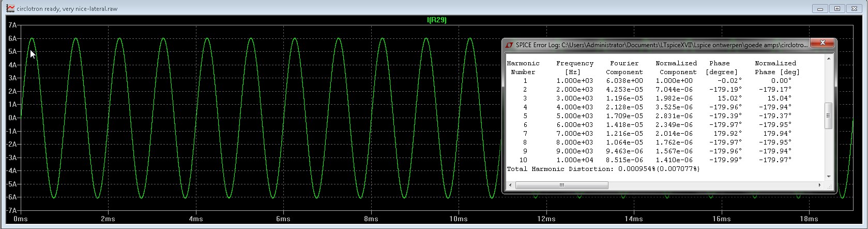Click the error log horizontal scrollbar right arrow
Image resolution: width=868 pixels, height=229 pixels.
click(x=819, y=185)
